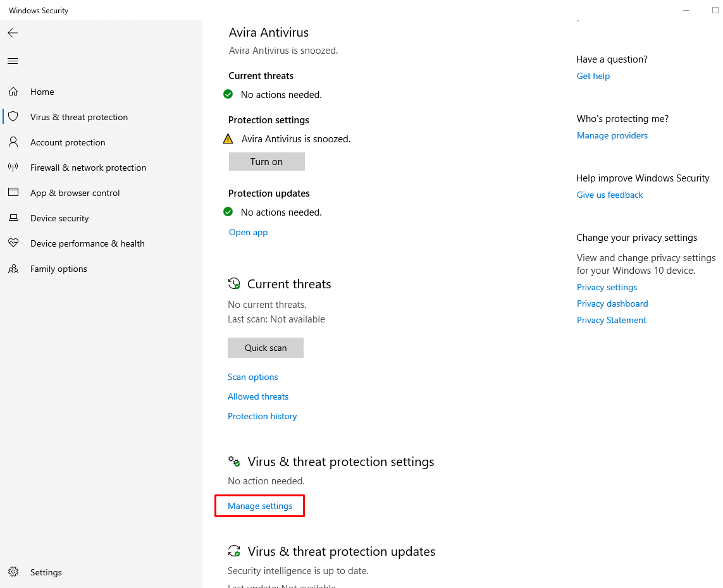Click the Device performance & health heart icon
This screenshot has height=588, width=723.
[x=13, y=243]
